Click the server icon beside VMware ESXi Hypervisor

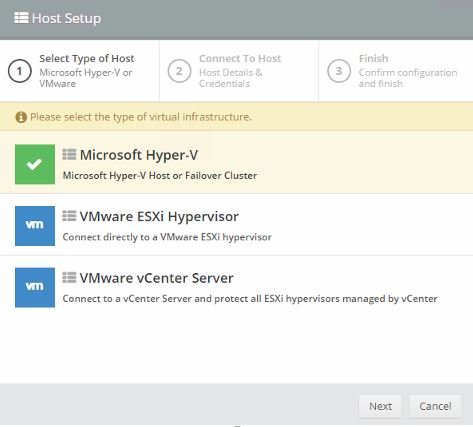click(x=69, y=216)
